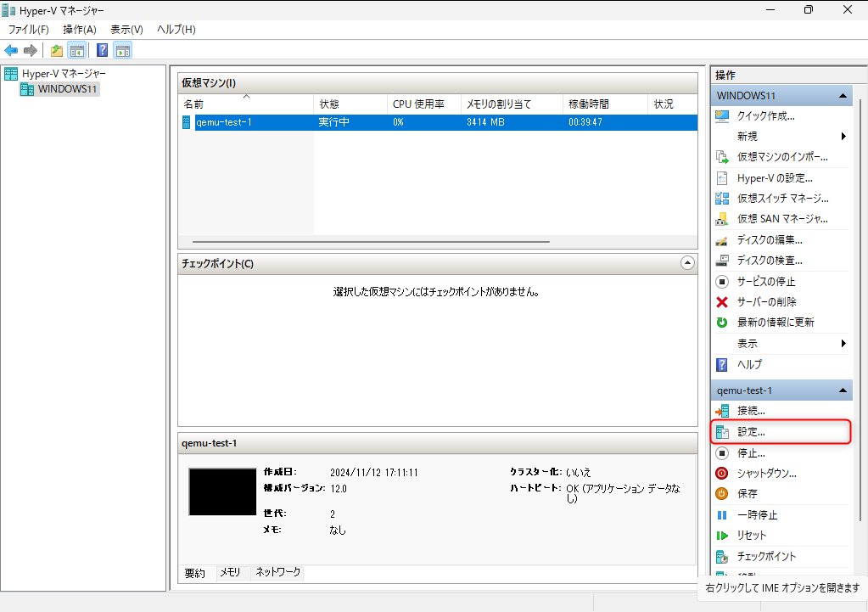Viewport: 868px width, 612px height.
Task: Select Hyper-V マネージャー root tree node
Action: [64, 73]
